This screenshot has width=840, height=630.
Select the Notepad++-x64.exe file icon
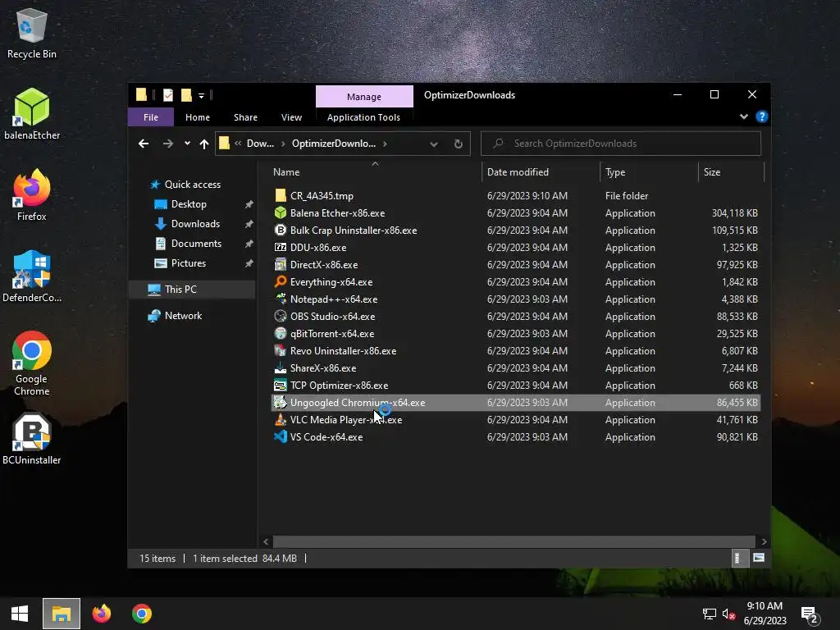tap(281, 299)
